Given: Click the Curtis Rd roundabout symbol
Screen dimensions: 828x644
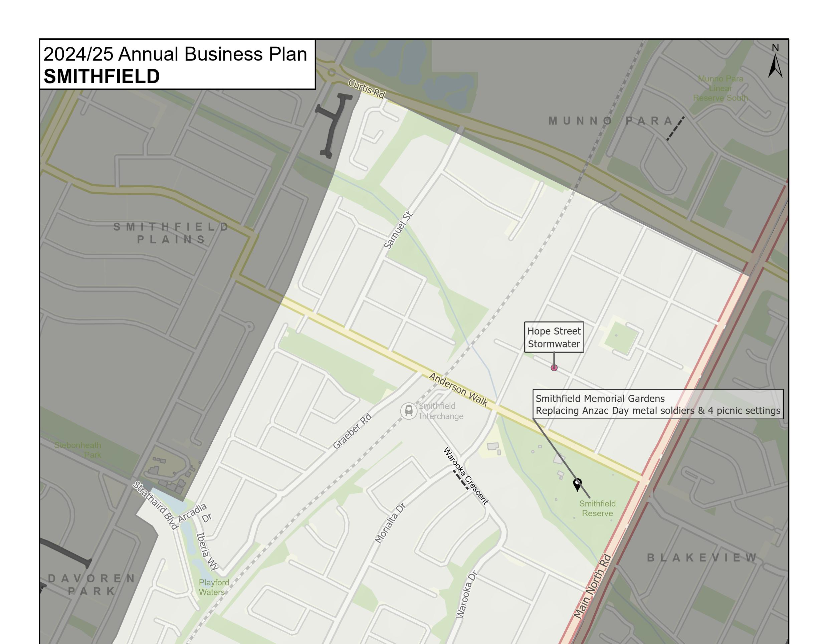Looking at the screenshot, I should [x=332, y=72].
